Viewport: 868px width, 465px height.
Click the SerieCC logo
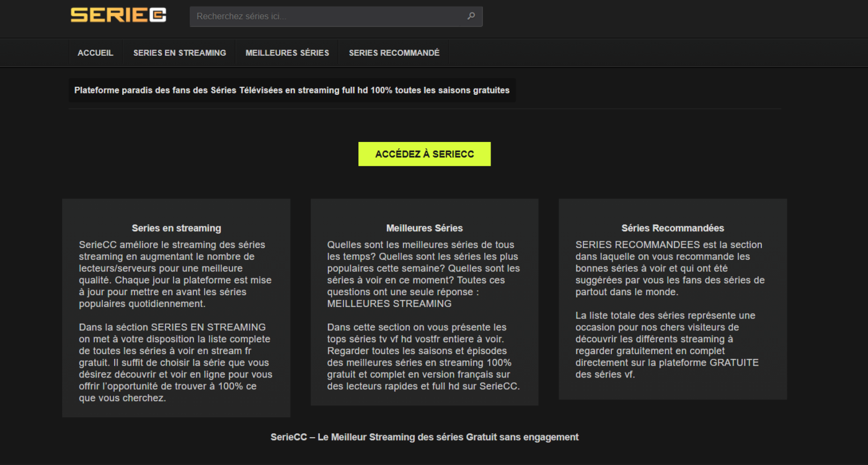(118, 15)
